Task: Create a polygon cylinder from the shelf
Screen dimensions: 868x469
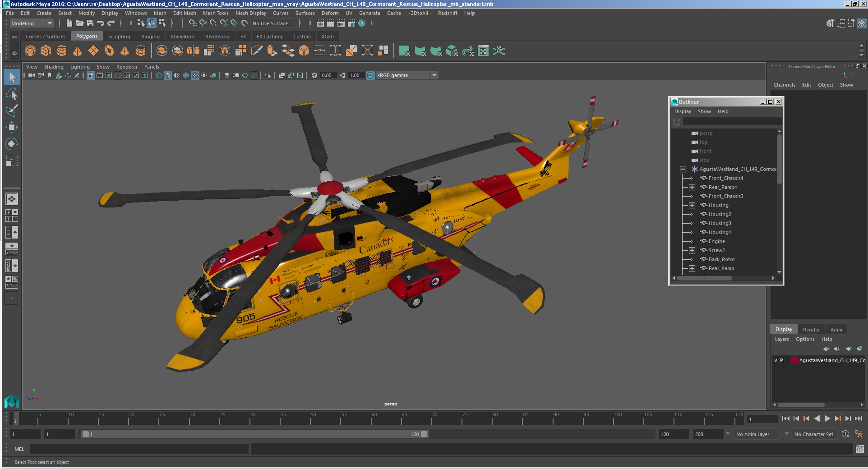Action: tap(62, 51)
